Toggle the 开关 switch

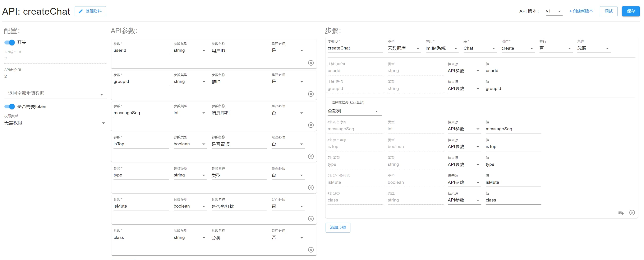(x=9, y=42)
